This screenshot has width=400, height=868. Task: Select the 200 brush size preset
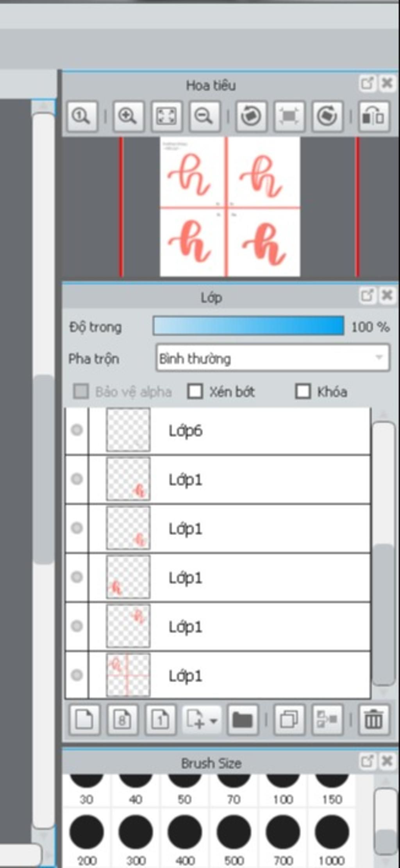click(87, 839)
